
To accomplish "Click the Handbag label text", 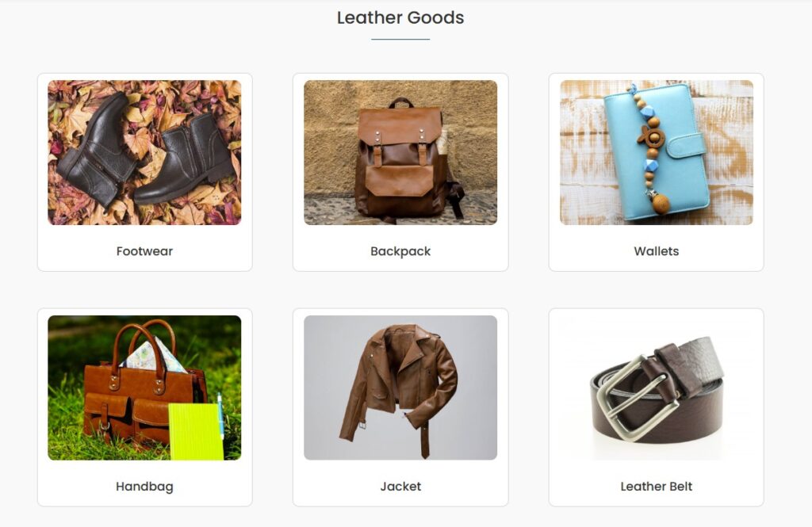I will coord(144,487).
